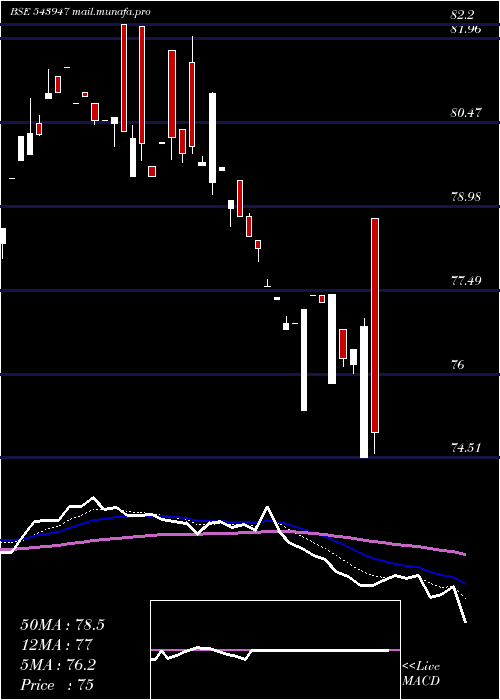Click the 'Price : 75' reading
This screenshot has height=700, width=500.
tap(57, 685)
